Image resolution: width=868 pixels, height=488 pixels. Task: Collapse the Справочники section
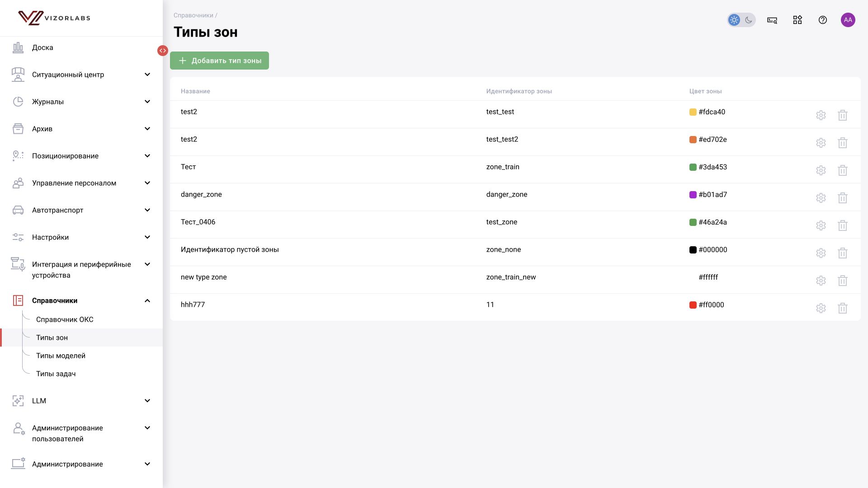pos(81,300)
